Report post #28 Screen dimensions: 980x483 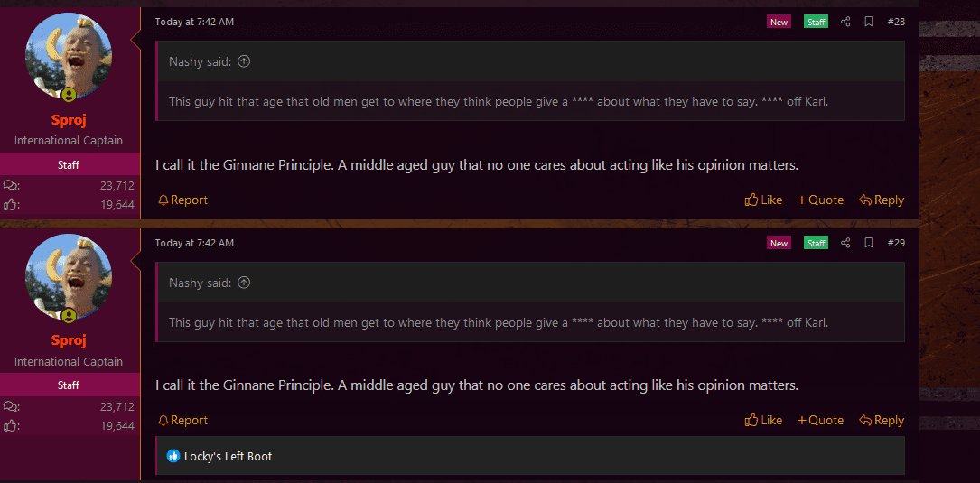tap(182, 200)
